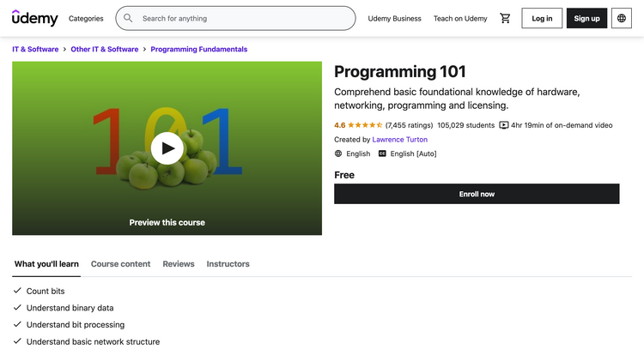Click the on-demand video icon
This screenshot has width=644, height=349.
504,125
